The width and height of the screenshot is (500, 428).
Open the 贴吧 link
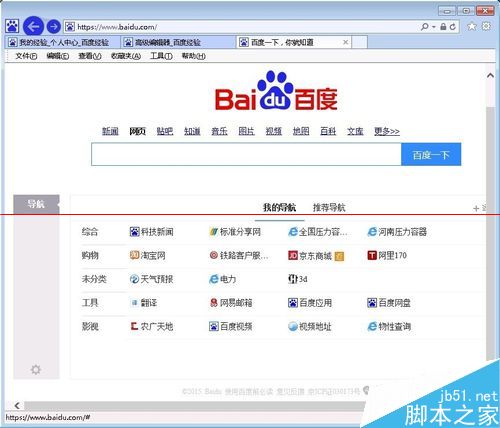tap(165, 131)
